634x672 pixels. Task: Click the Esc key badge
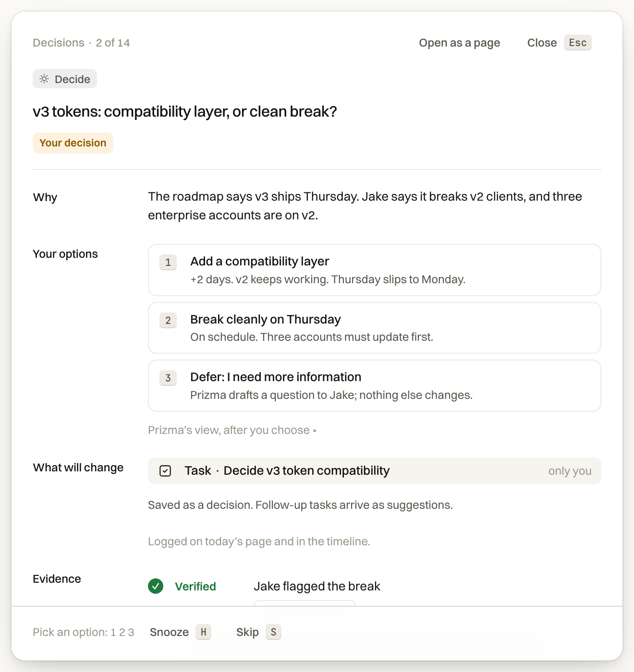coord(578,43)
